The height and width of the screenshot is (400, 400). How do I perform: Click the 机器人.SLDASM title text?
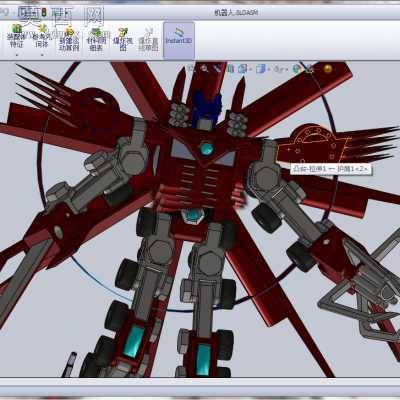235,13
